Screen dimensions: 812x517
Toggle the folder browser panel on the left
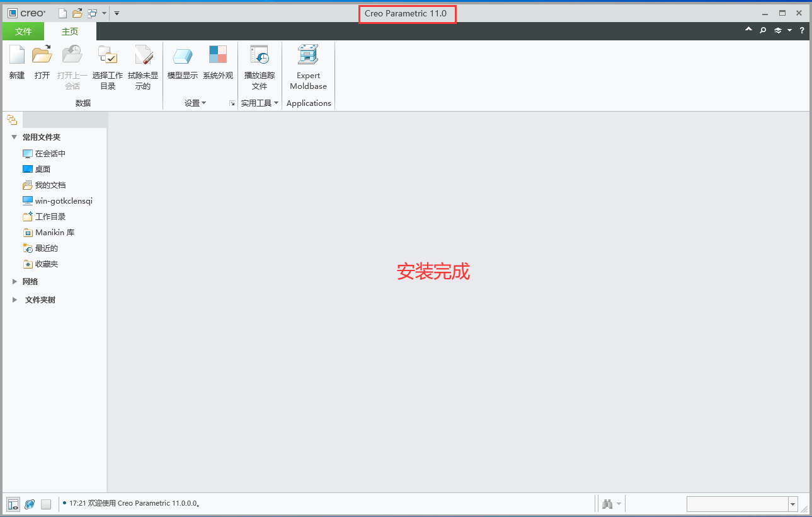click(12, 119)
